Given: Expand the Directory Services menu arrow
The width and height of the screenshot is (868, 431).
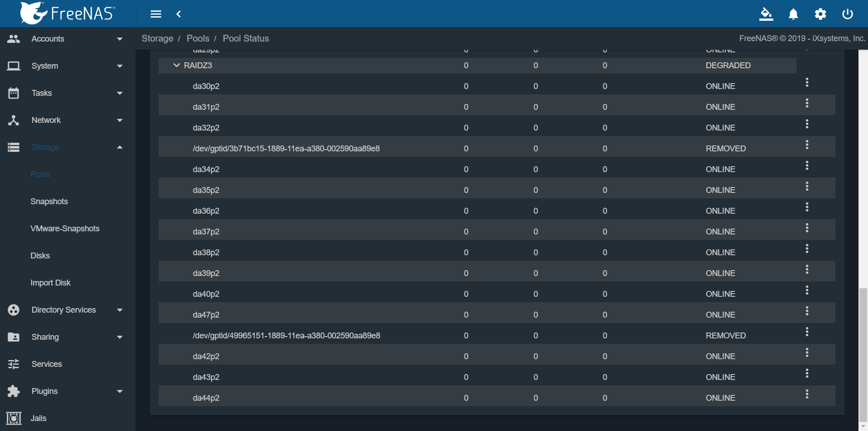Looking at the screenshot, I should coord(120,310).
